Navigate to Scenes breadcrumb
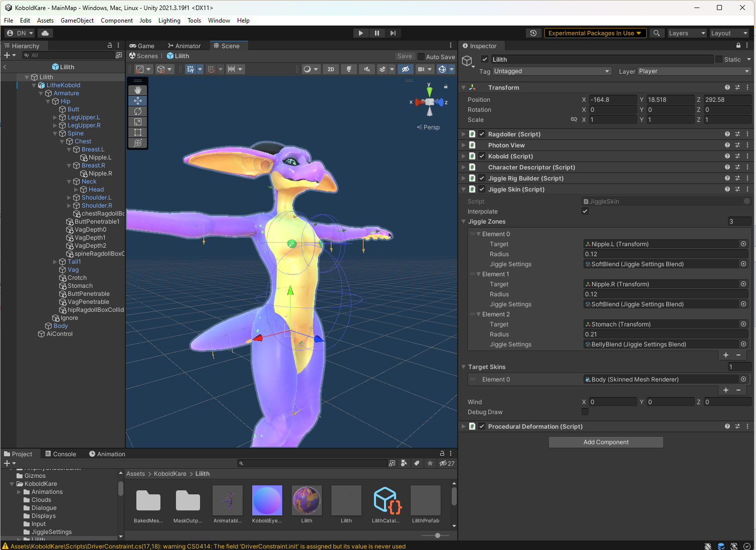This screenshot has width=756, height=550. point(144,56)
